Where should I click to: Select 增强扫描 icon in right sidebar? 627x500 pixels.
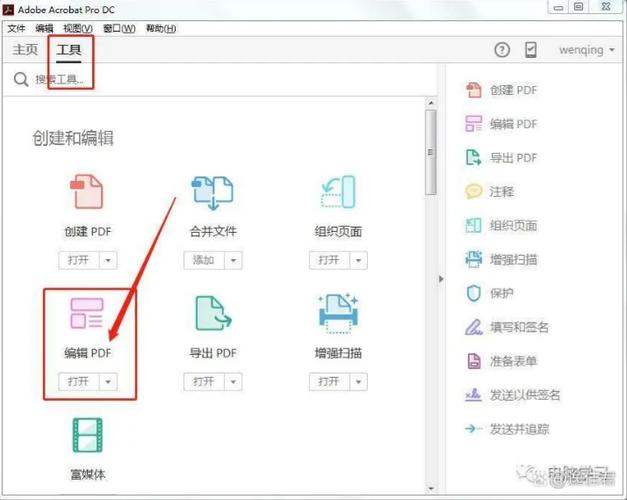click(474, 259)
